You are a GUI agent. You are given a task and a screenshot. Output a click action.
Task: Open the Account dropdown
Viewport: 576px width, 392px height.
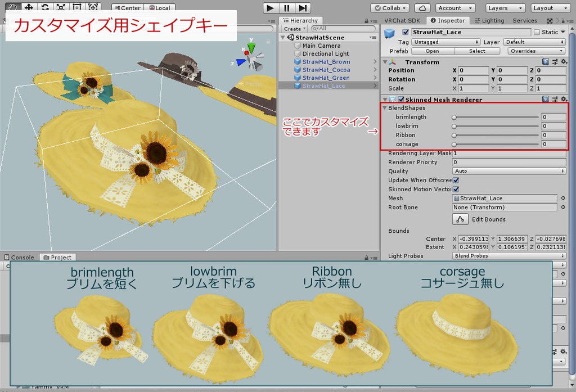click(456, 8)
